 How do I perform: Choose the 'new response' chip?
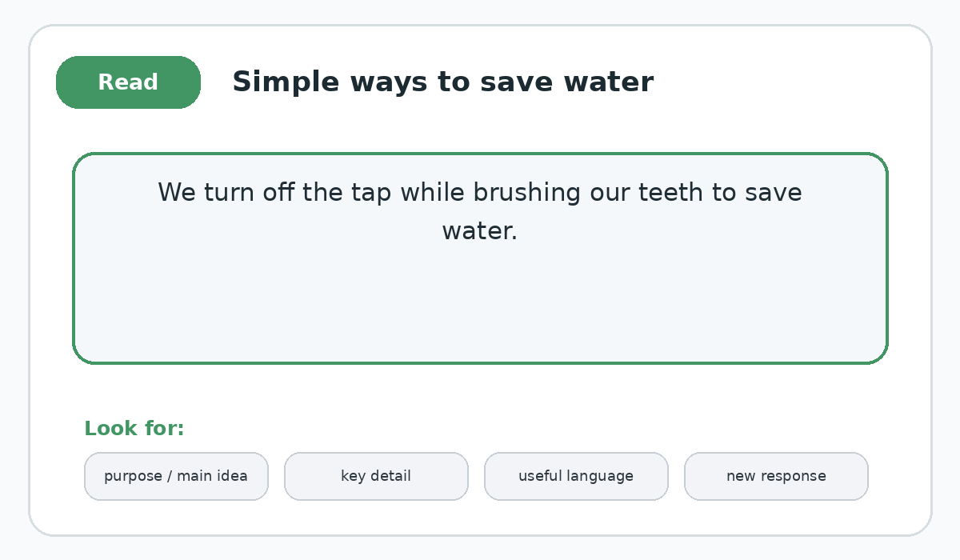pos(776,476)
